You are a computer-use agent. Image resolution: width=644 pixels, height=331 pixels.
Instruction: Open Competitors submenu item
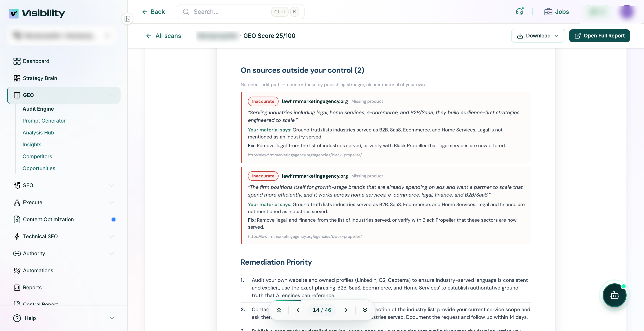(37, 156)
